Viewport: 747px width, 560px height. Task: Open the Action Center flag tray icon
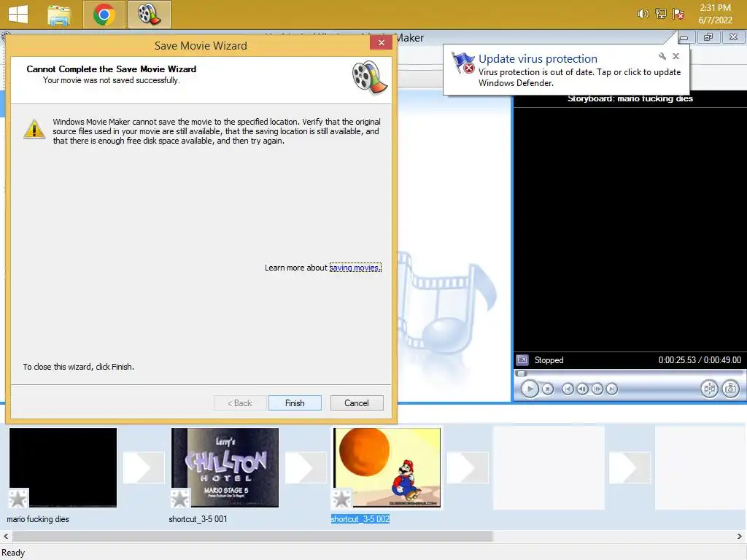(678, 14)
